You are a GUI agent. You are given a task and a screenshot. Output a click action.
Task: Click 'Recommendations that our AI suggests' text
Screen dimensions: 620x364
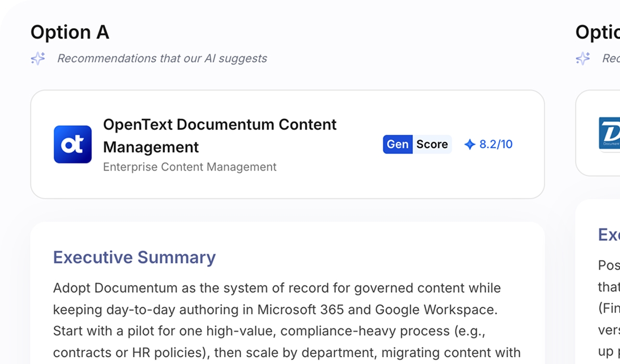[x=162, y=58]
